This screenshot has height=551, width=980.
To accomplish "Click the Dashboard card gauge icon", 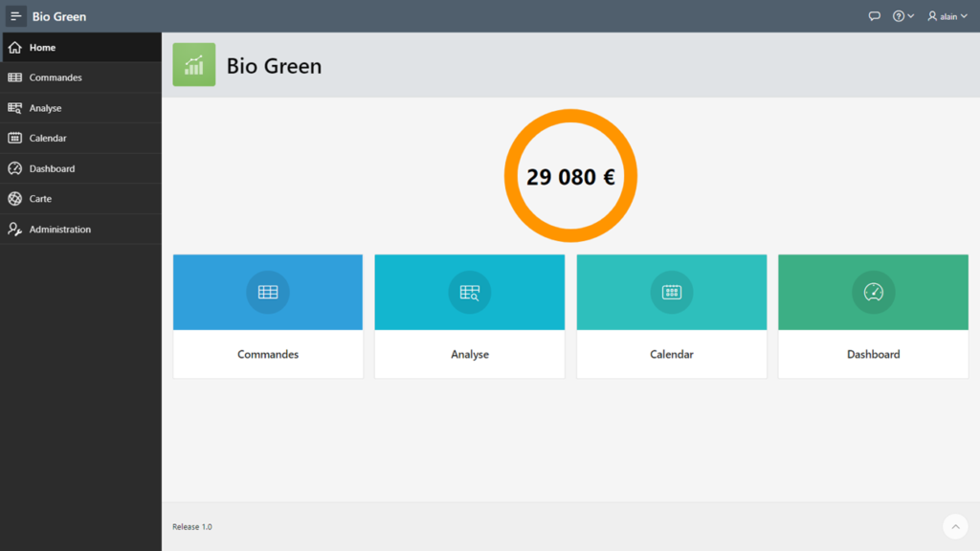I will click(x=874, y=292).
